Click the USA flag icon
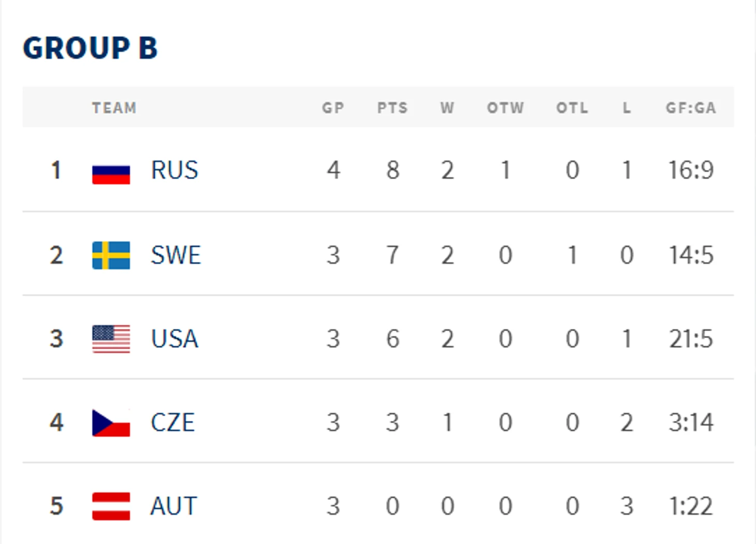Screen dimensions: 756x544 [x=111, y=339]
